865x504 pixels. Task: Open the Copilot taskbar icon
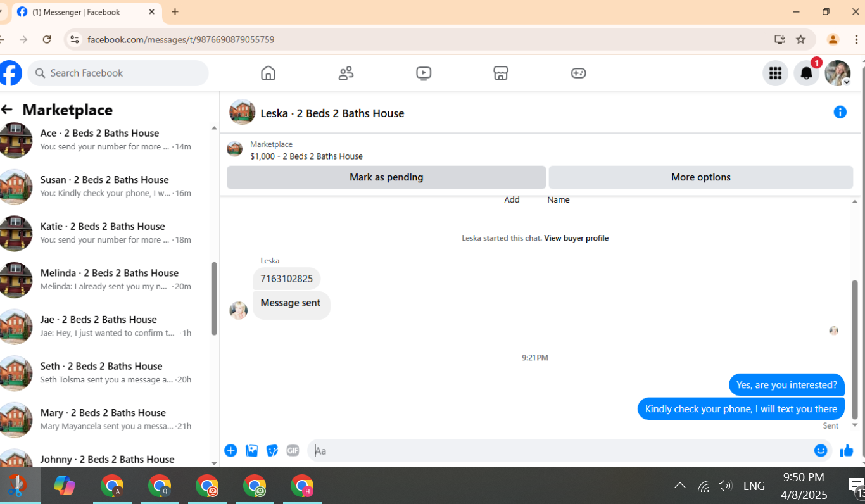[64, 486]
